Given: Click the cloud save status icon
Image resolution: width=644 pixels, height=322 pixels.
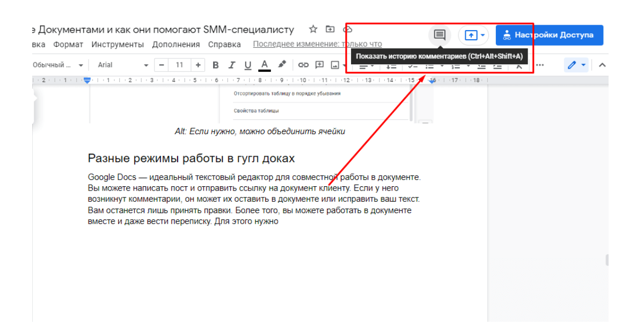Looking at the screenshot, I should 347,29.
